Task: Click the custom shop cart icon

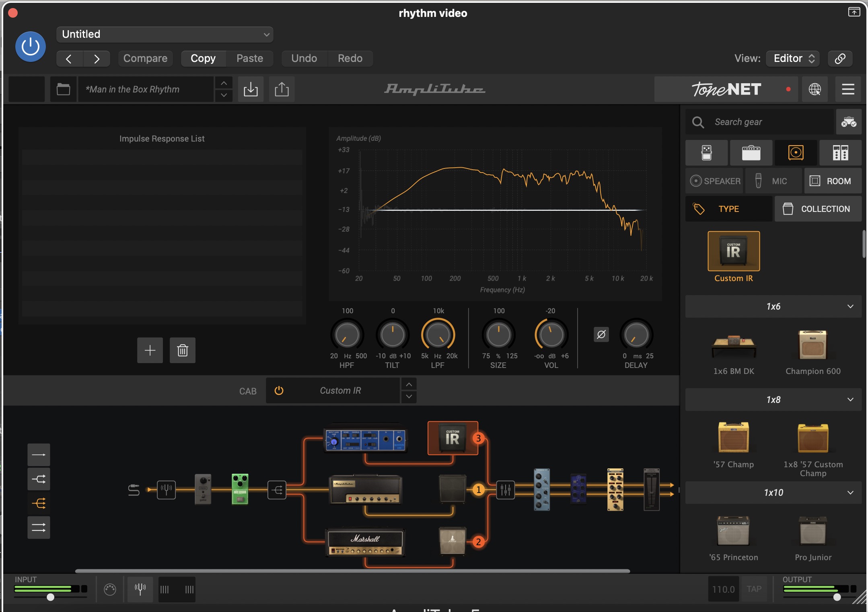Action: (849, 122)
